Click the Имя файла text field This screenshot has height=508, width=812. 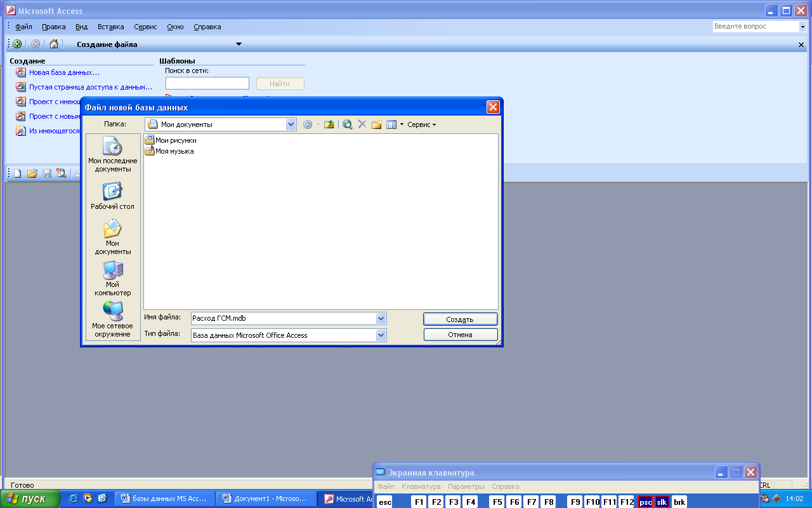tap(284, 318)
